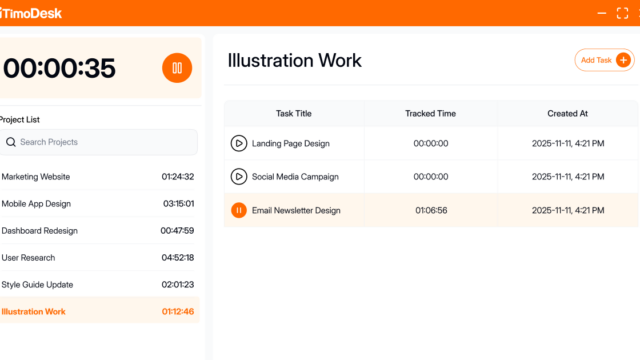Click the Tracked Time column header
This screenshot has height=360, width=640.
pos(430,113)
